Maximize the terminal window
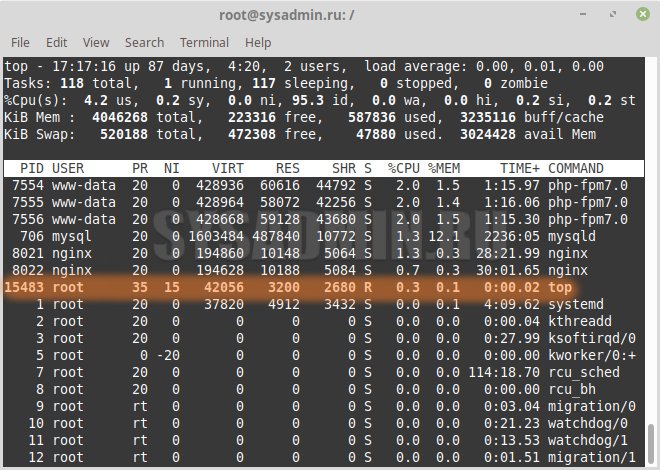Screen dimensions: 660x470 pyautogui.click(x=614, y=15)
